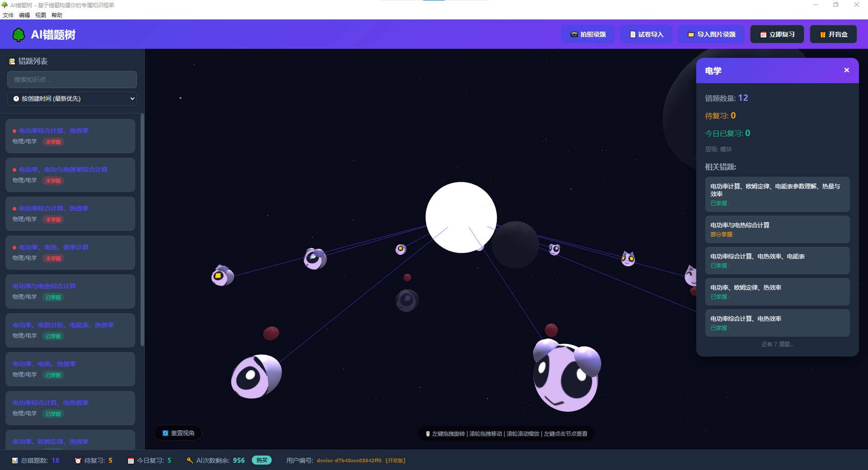Click the 试卷导入 button

pos(646,34)
